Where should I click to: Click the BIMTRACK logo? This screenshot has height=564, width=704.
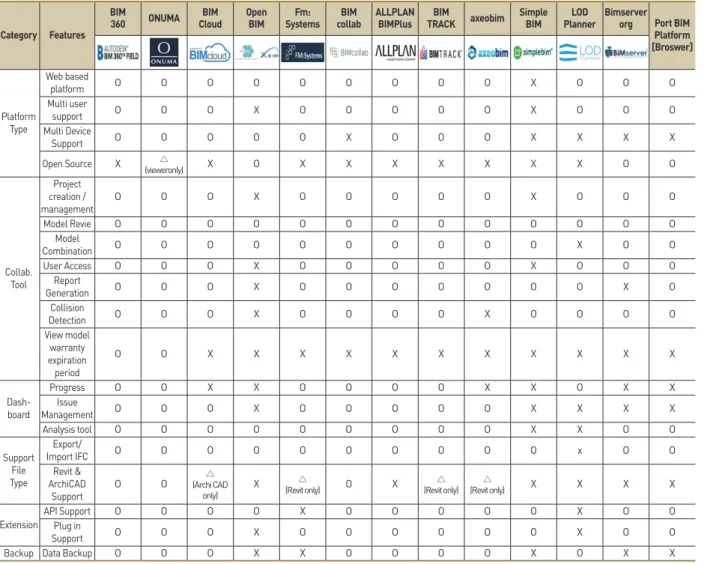(x=441, y=53)
